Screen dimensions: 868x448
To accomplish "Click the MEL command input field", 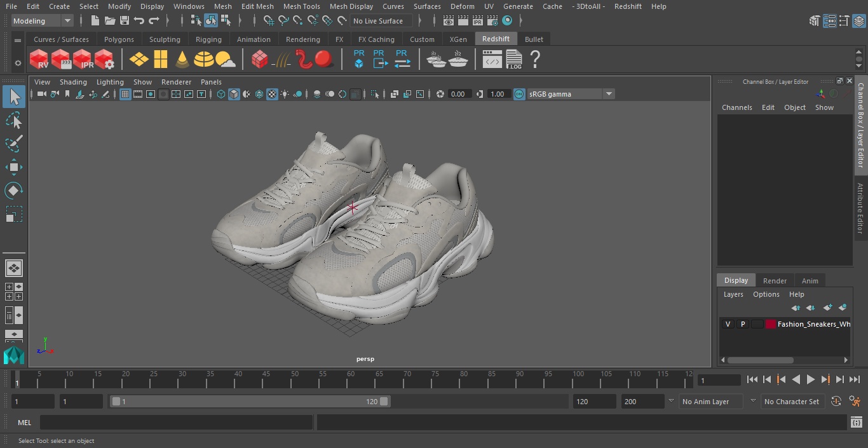I will (x=176, y=423).
